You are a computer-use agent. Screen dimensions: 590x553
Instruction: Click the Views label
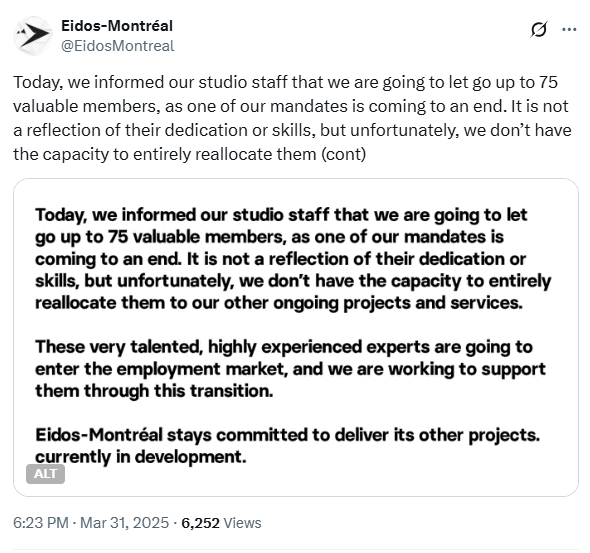242,523
